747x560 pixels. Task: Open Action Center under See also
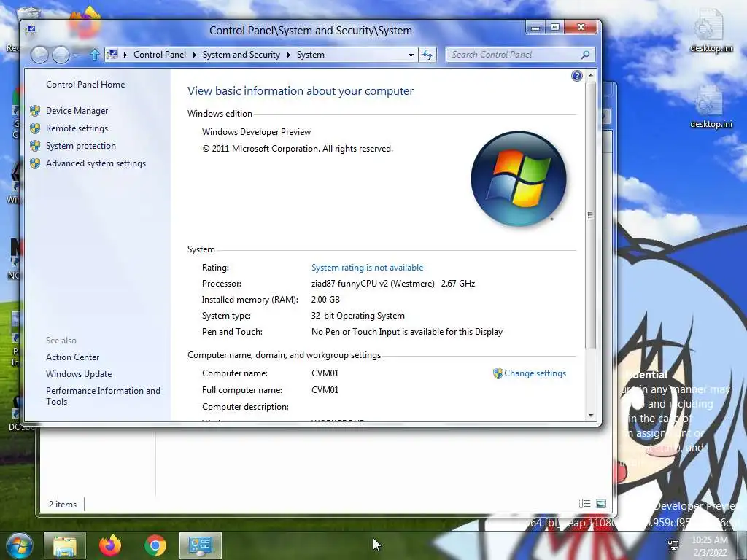tap(72, 357)
